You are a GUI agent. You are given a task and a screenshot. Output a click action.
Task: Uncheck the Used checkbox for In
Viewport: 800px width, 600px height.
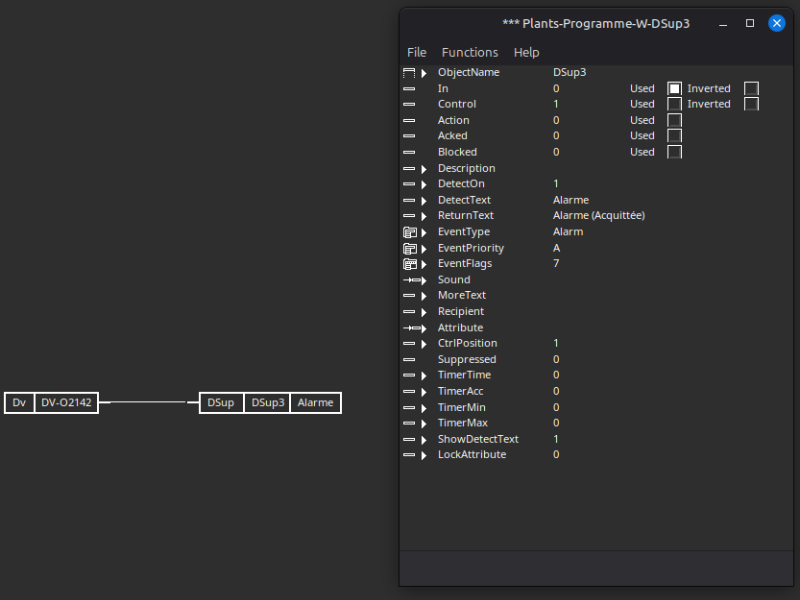pyautogui.click(x=675, y=89)
